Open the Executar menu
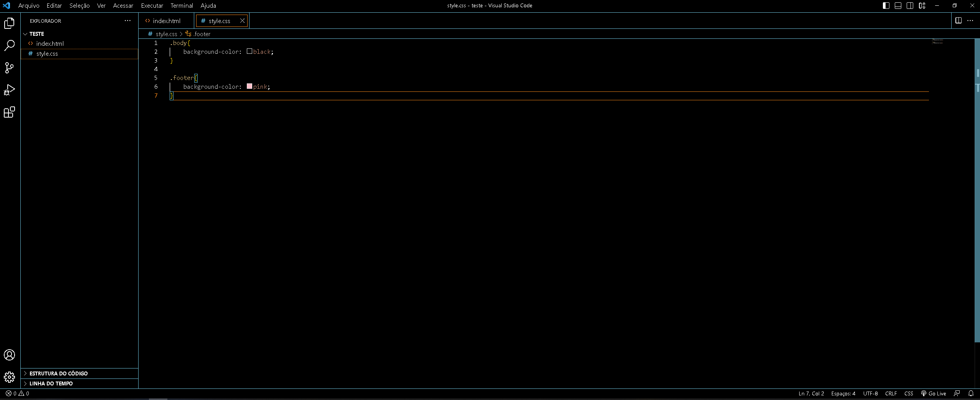Screen dimensions: 980x400 point(152,5)
